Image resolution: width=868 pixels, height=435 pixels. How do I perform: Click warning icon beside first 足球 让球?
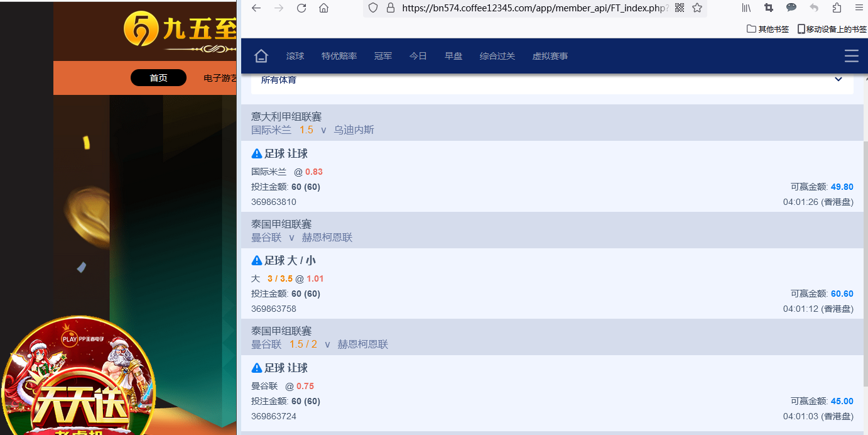(256, 153)
